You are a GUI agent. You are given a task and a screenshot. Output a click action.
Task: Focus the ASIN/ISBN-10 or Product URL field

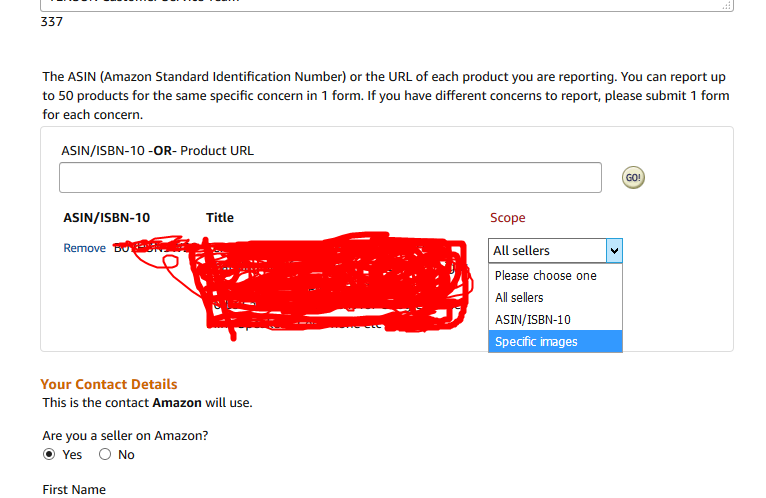(330, 177)
